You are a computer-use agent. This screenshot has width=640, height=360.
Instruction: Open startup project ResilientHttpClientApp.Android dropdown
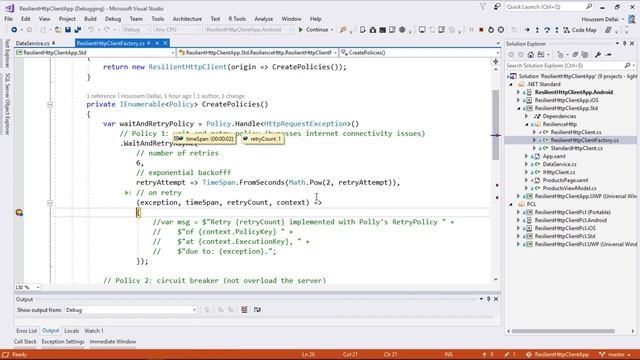(249, 30)
